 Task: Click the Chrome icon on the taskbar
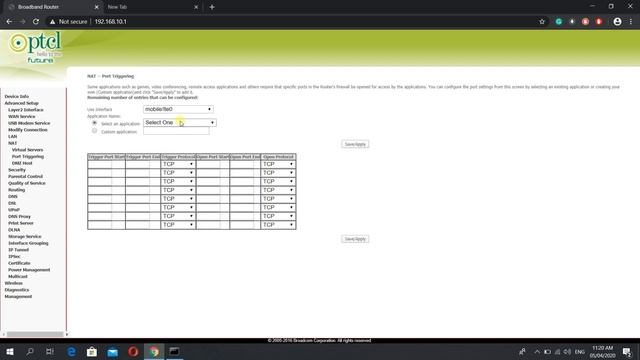(154, 351)
